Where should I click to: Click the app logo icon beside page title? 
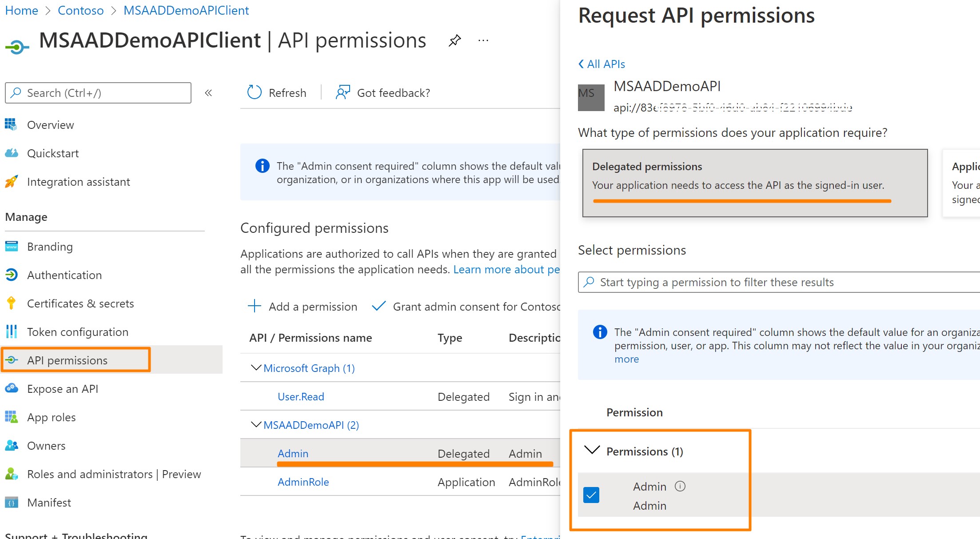click(17, 47)
